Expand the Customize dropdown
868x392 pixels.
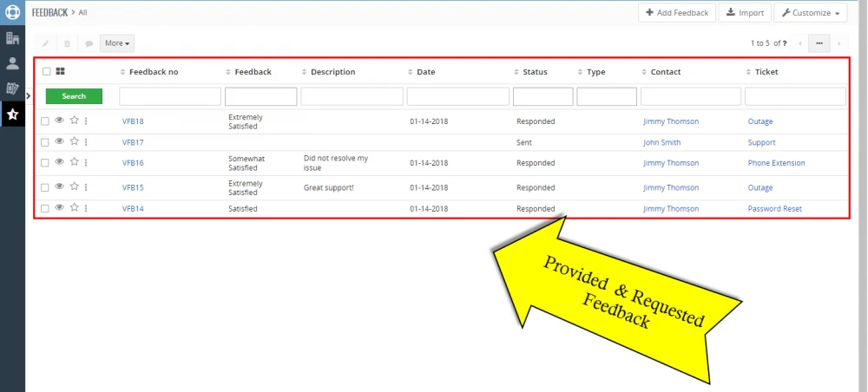(810, 13)
